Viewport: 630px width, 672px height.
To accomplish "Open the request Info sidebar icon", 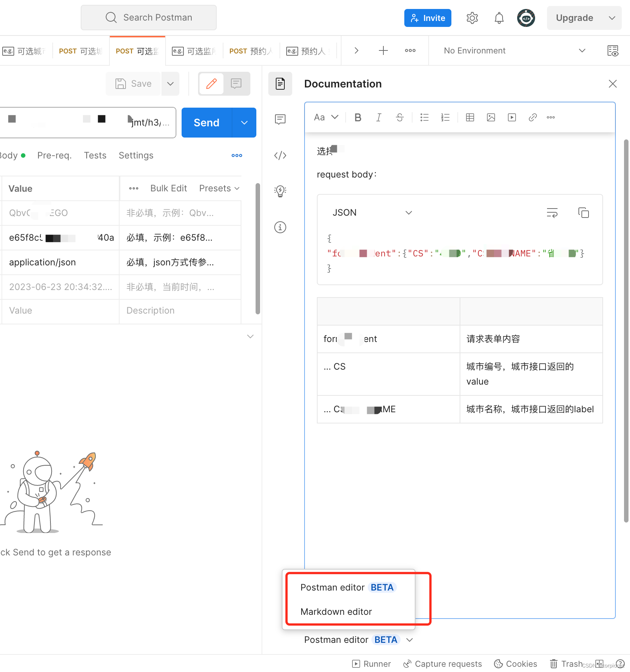I will point(280,227).
